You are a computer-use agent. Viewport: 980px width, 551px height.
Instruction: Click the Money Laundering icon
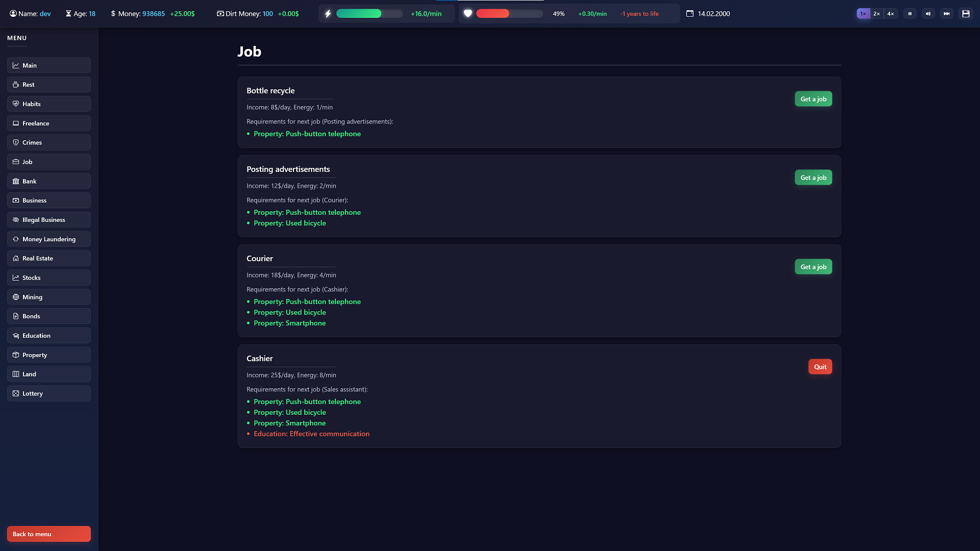16,239
